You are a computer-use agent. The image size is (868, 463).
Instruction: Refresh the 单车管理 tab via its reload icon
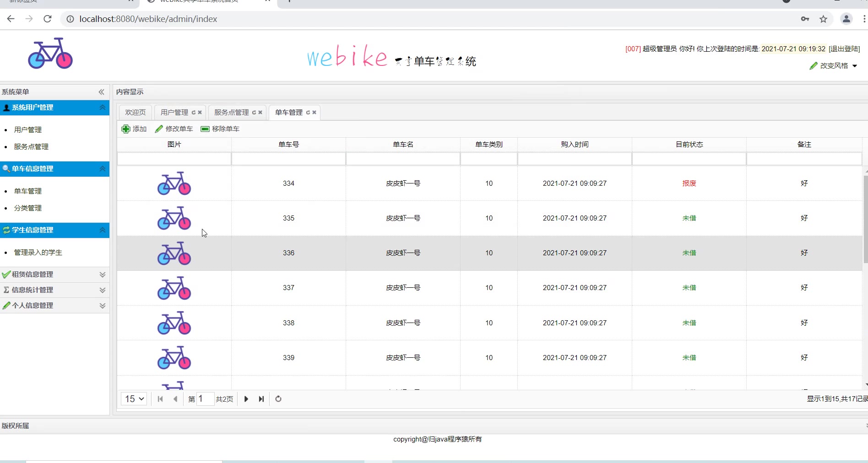(308, 113)
